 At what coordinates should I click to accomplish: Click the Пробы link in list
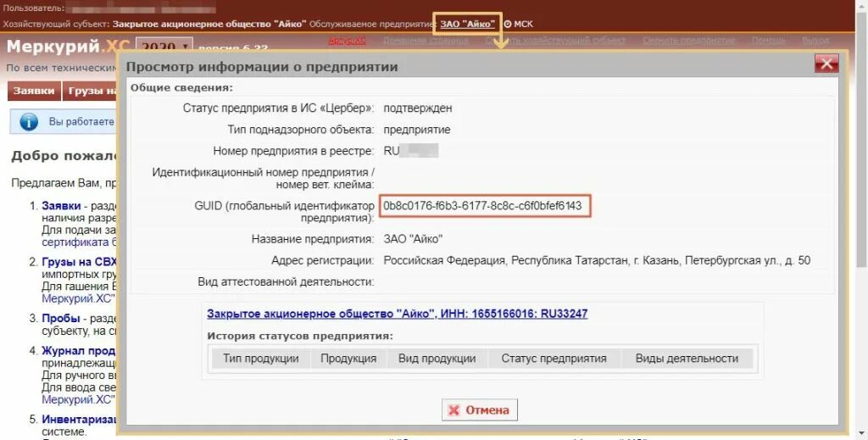click(x=61, y=318)
